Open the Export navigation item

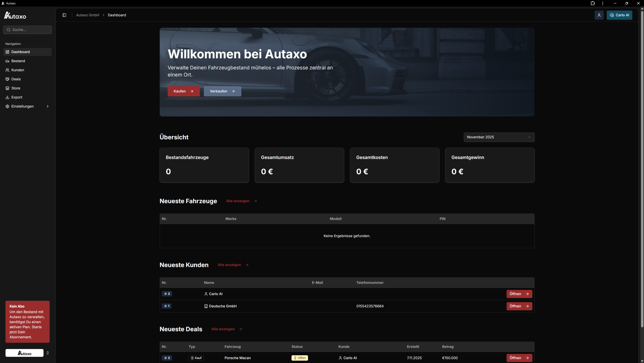[x=17, y=97]
